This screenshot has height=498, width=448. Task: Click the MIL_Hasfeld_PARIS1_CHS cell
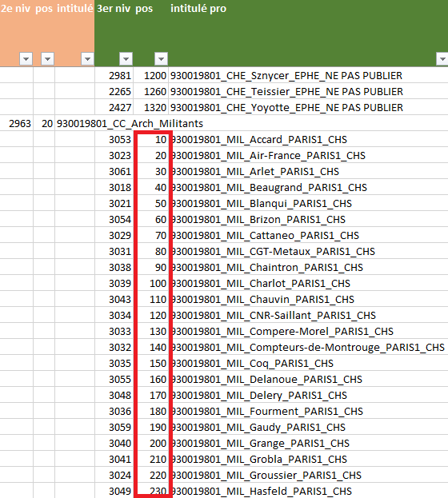coord(308,491)
